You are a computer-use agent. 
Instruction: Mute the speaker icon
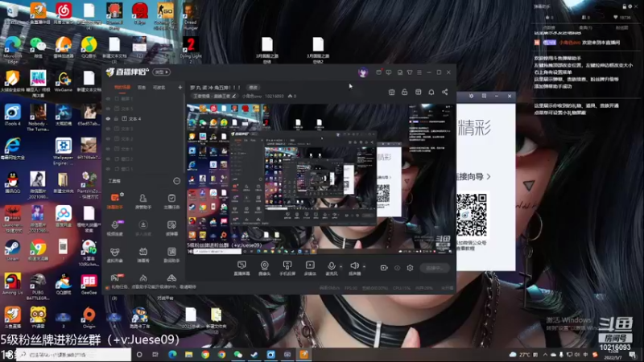click(354, 266)
